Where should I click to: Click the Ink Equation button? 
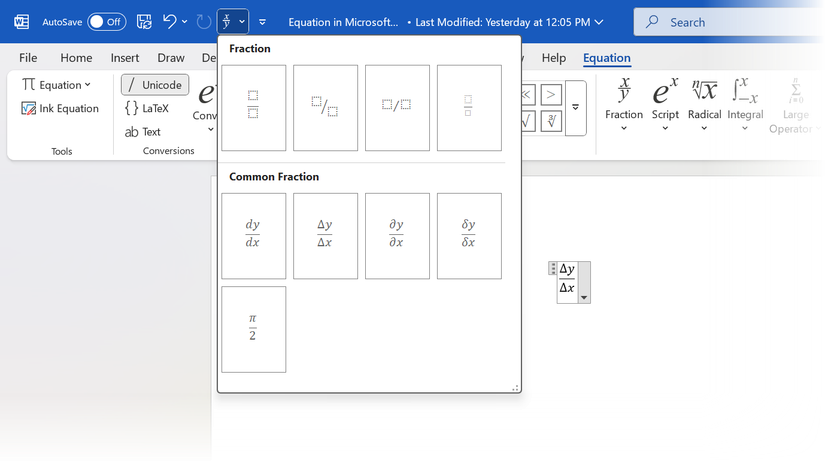59,108
